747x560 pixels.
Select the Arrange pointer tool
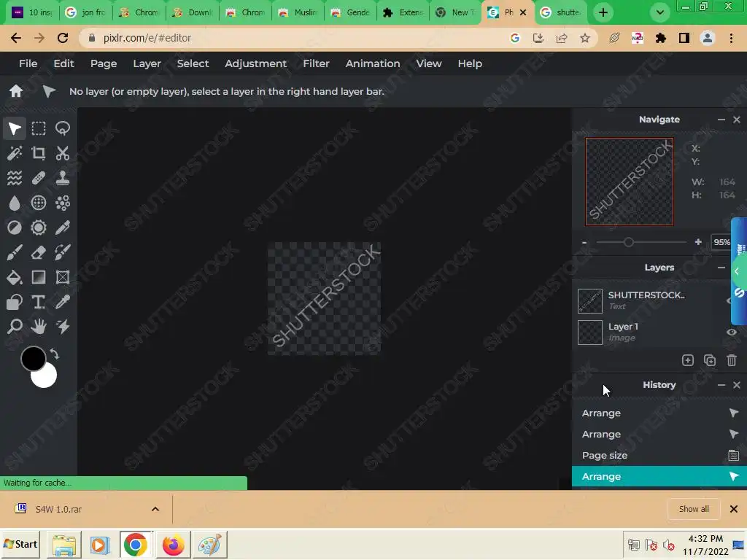pos(15,128)
